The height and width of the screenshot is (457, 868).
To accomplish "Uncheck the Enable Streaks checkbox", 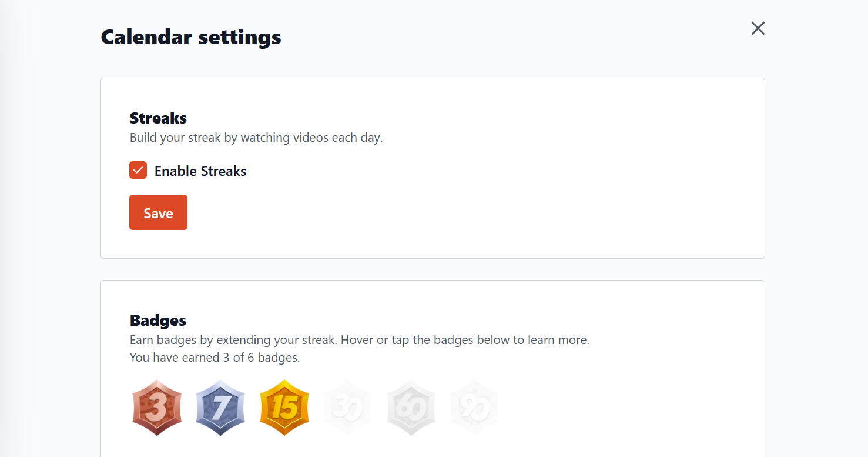I will (138, 171).
